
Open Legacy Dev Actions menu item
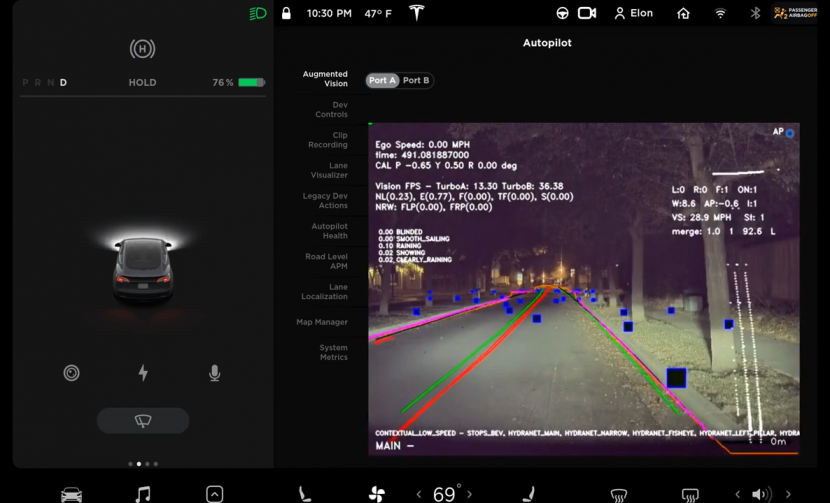pyautogui.click(x=325, y=201)
